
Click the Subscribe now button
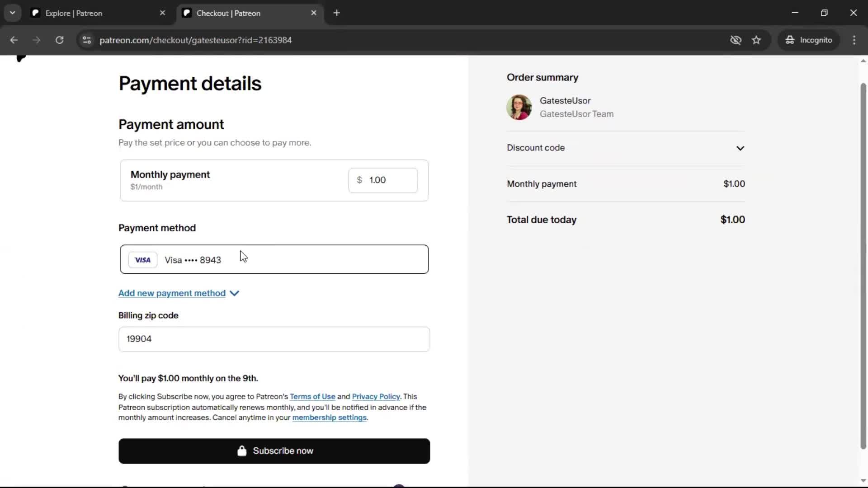(x=274, y=451)
